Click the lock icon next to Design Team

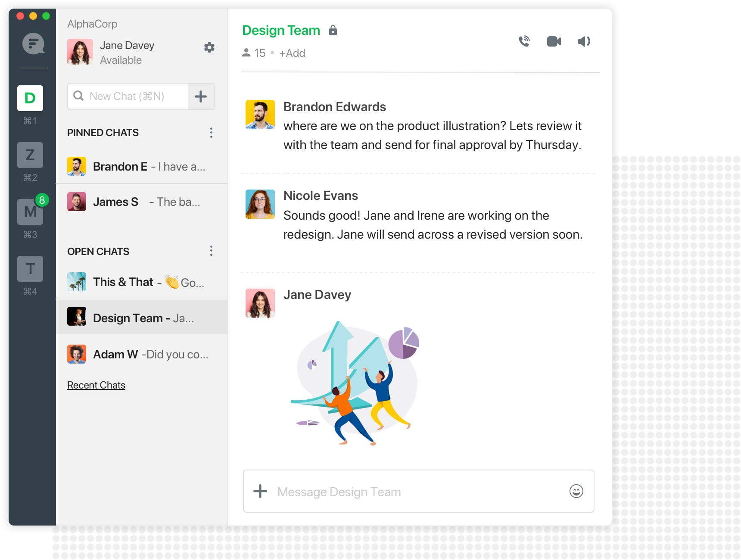(333, 31)
